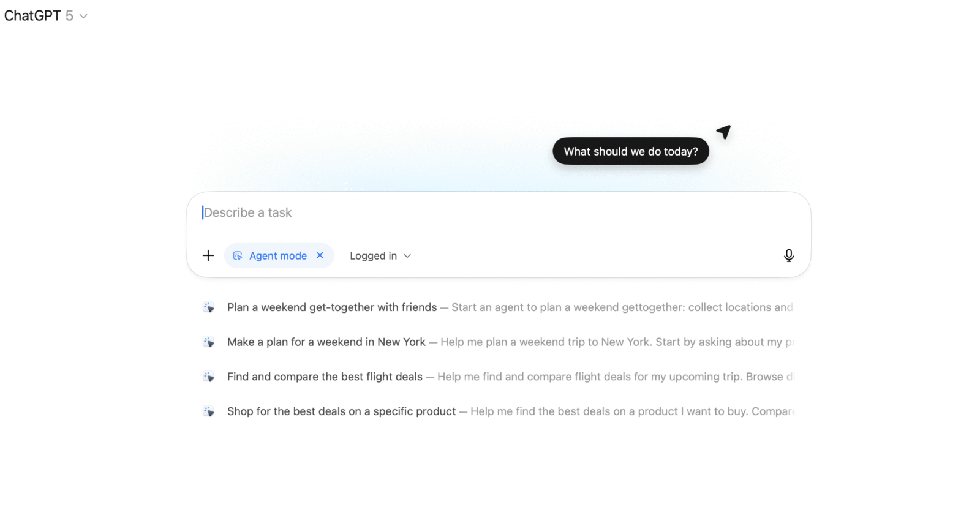Click icon beside weekend get-together suggestion

click(x=209, y=307)
